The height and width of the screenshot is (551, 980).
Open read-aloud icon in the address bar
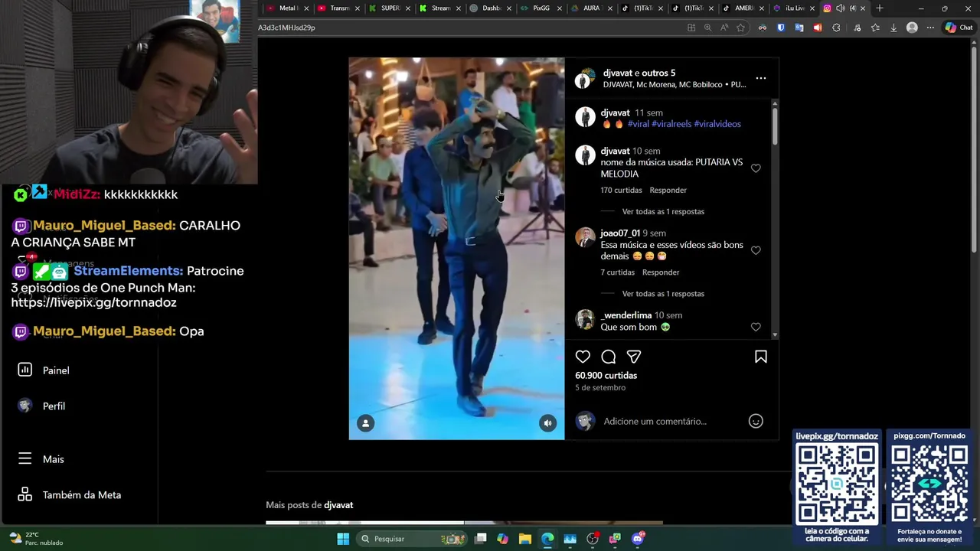click(724, 28)
